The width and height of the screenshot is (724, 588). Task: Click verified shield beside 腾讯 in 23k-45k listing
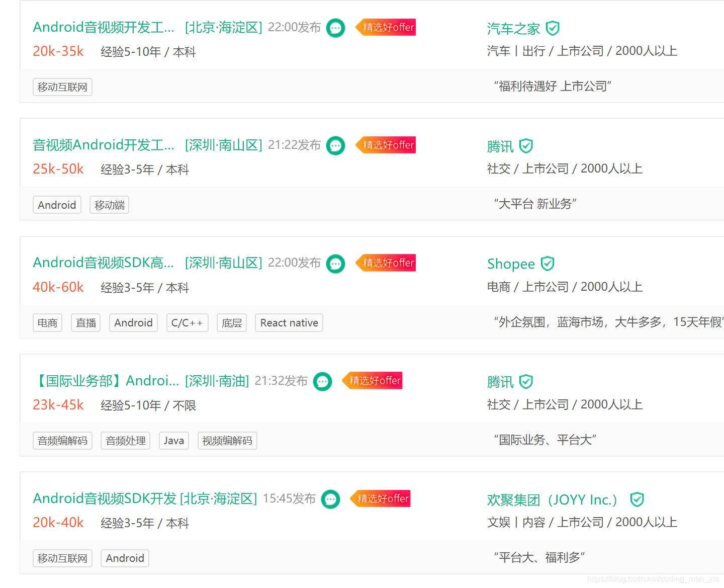526,381
